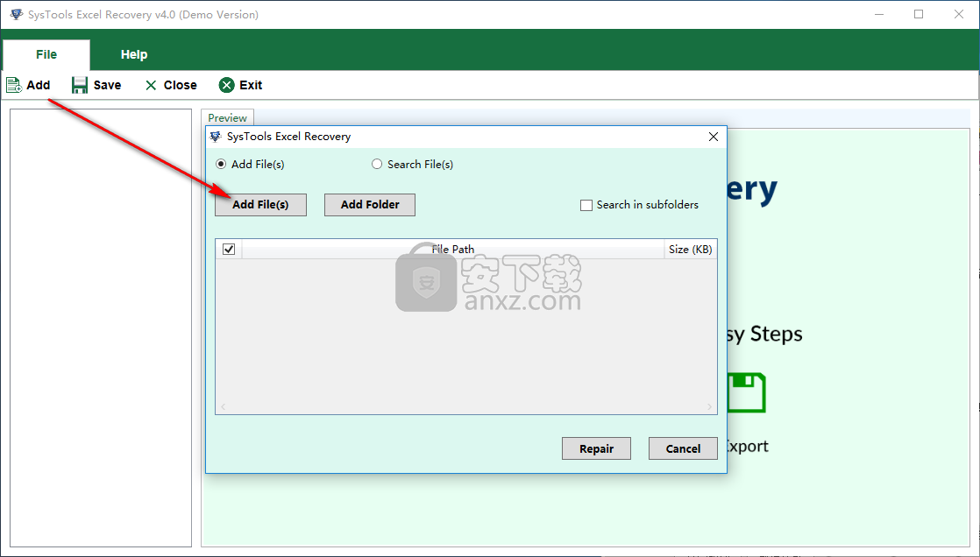Click the Add File(s) button
The height and width of the screenshot is (557, 980).
pos(260,205)
